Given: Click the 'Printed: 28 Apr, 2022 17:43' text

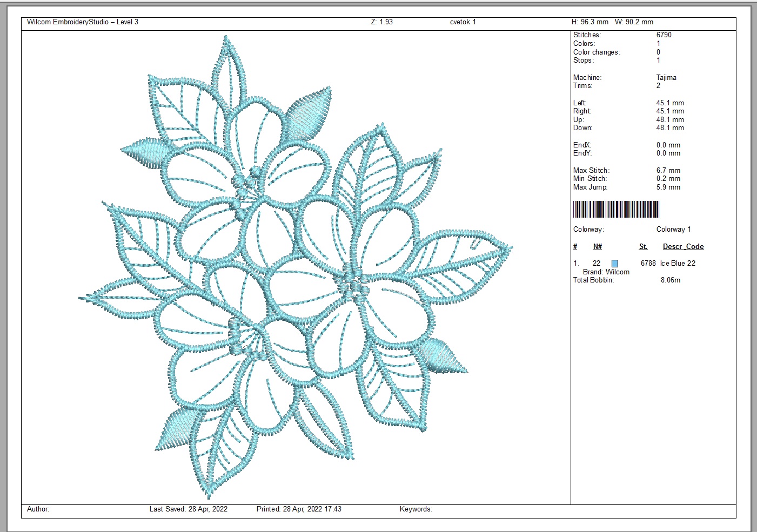Looking at the screenshot, I should (299, 509).
